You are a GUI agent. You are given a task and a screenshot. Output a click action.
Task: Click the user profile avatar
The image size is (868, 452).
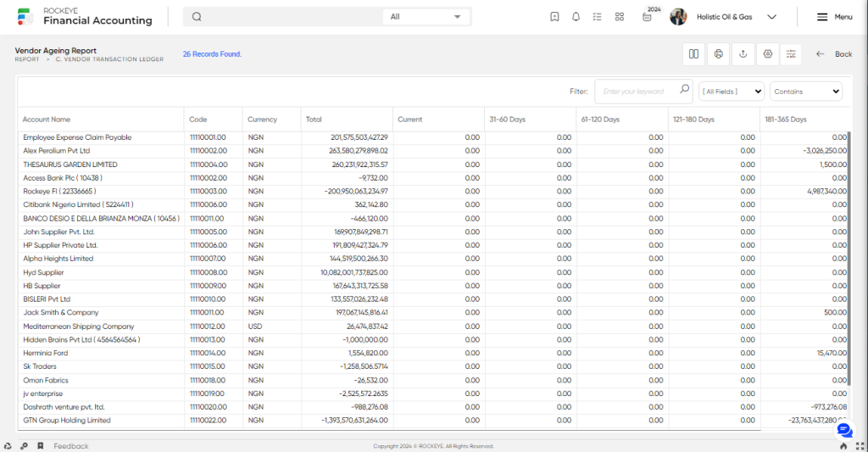pyautogui.click(x=678, y=17)
